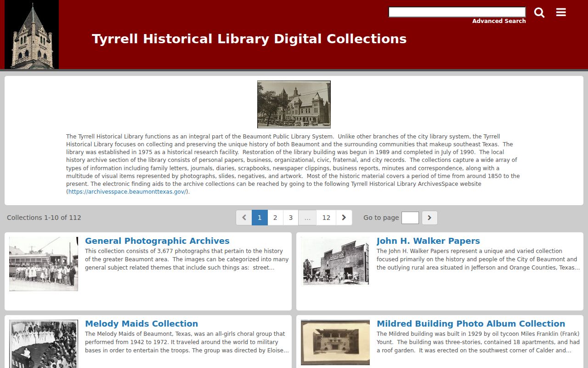
Task: Go to previous page arrow in pagination
Action: (x=244, y=218)
